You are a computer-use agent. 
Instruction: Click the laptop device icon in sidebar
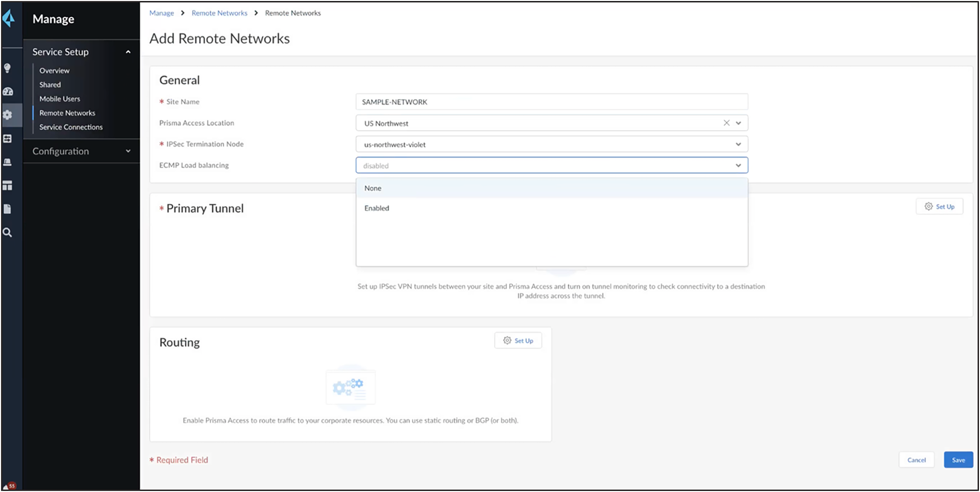[8, 162]
